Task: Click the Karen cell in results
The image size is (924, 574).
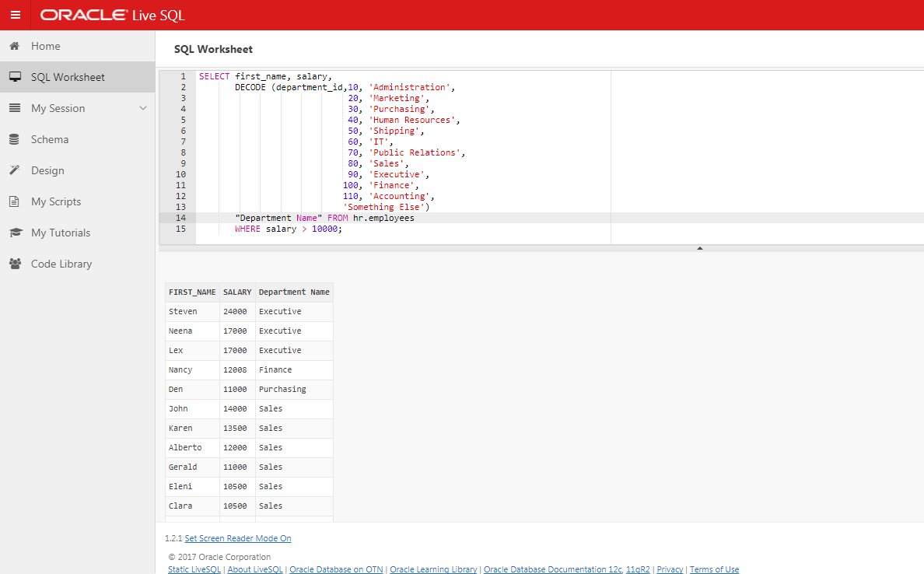Action: click(192, 429)
